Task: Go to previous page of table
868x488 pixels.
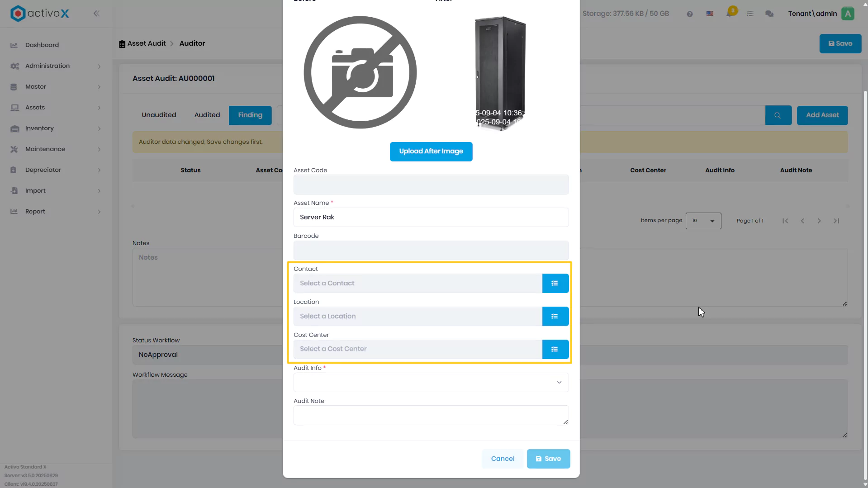Action: (x=802, y=221)
